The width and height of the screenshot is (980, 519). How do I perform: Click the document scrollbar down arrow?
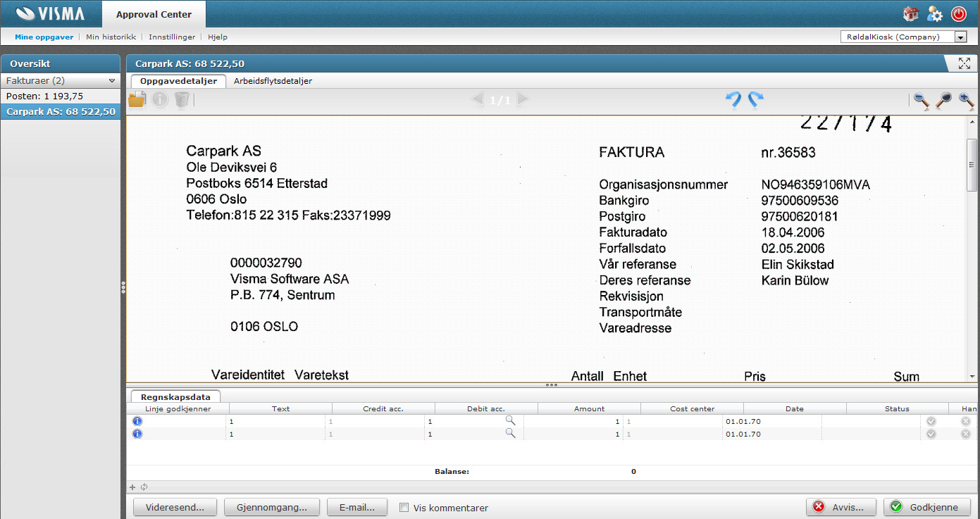point(972,377)
